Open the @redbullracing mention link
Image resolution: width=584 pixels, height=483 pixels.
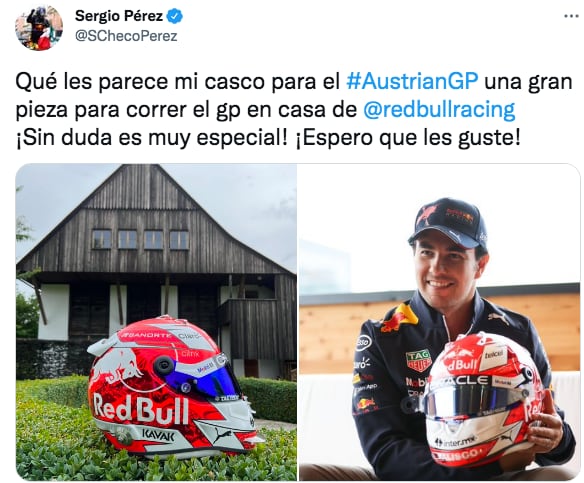[439, 110]
